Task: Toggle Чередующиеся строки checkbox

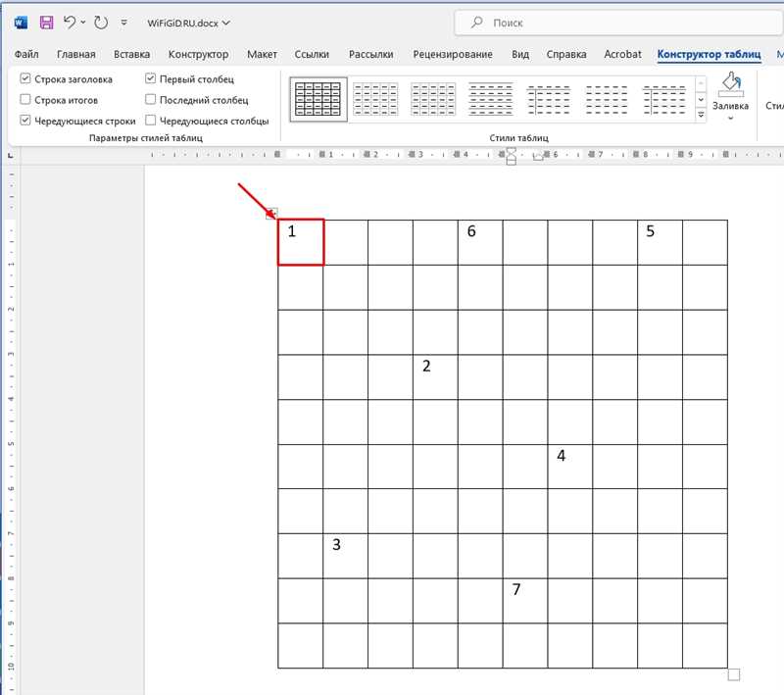Action: pos(25,121)
